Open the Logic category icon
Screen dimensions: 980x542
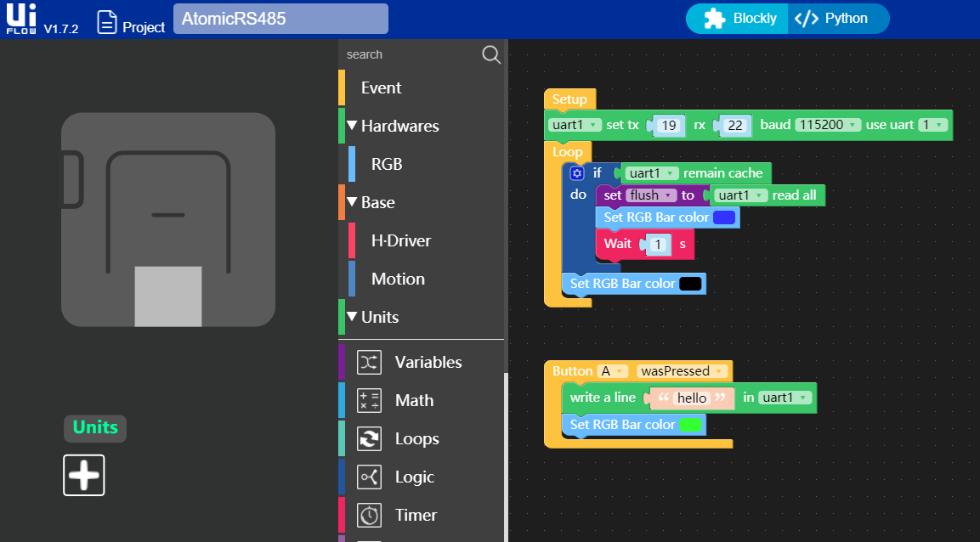(369, 477)
